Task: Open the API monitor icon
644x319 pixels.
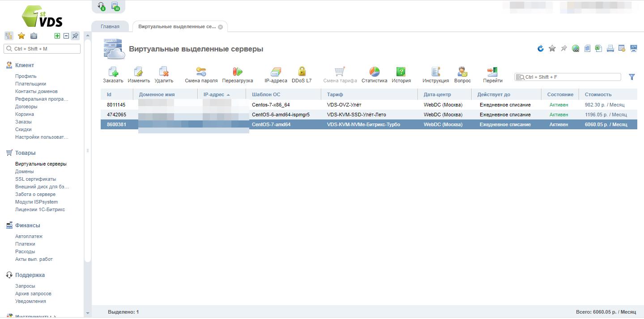Action: 633,48
